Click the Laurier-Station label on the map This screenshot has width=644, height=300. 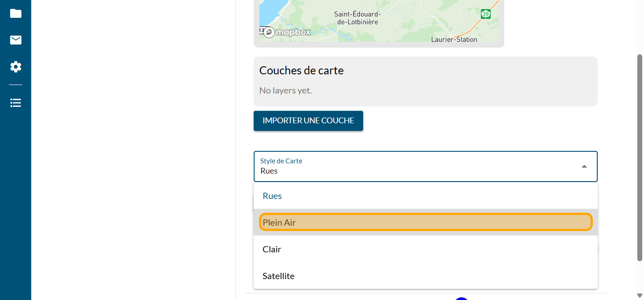point(454,39)
